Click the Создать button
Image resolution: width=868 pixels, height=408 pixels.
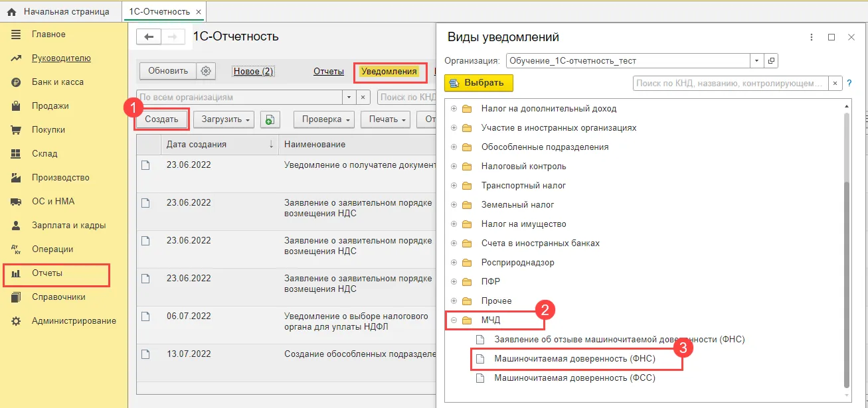[162, 119]
